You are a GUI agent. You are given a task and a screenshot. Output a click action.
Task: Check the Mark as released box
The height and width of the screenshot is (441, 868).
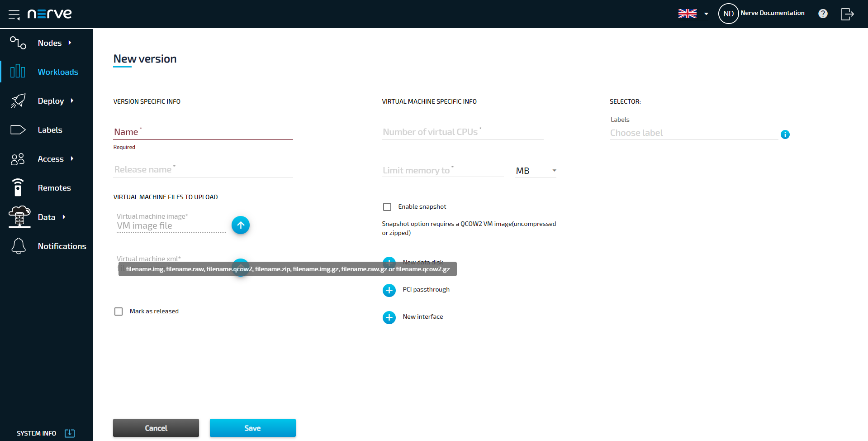119,312
